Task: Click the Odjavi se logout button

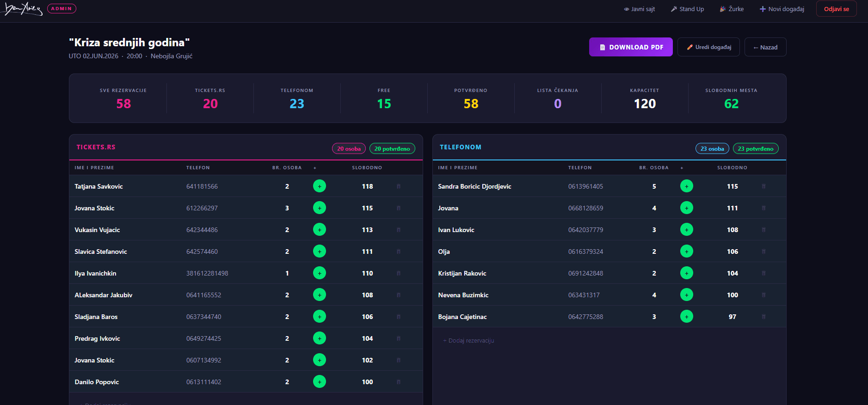Action: 837,9
